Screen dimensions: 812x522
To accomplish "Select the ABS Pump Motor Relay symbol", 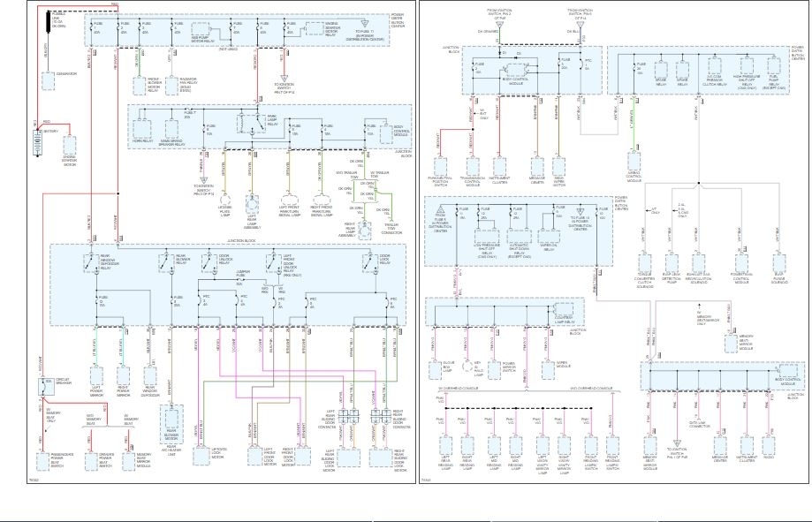I will click(201, 29).
